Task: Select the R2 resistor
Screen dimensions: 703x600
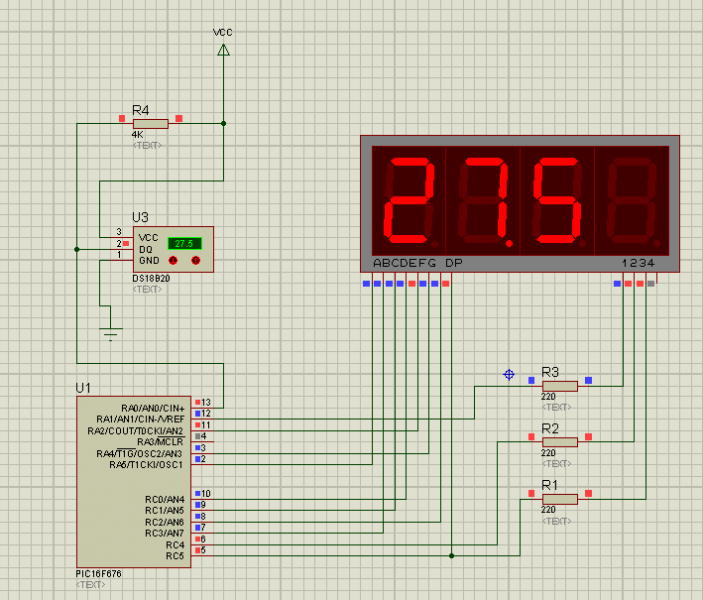Action: (x=559, y=441)
